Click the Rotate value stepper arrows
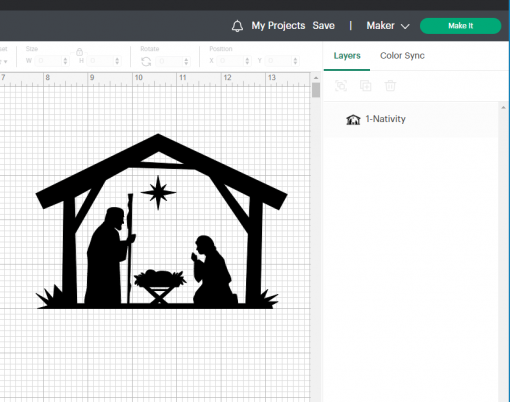 (x=186, y=61)
